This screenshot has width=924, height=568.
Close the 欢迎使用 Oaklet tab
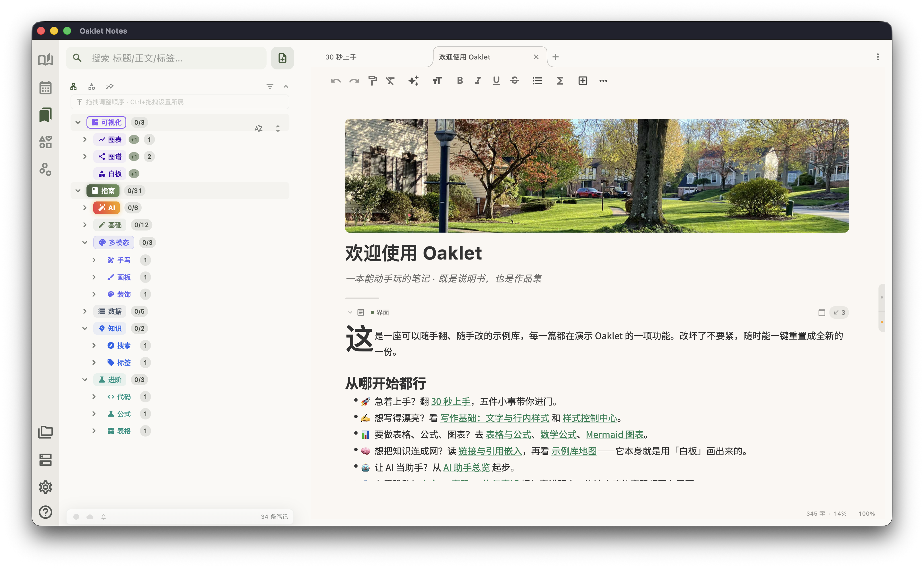click(536, 57)
